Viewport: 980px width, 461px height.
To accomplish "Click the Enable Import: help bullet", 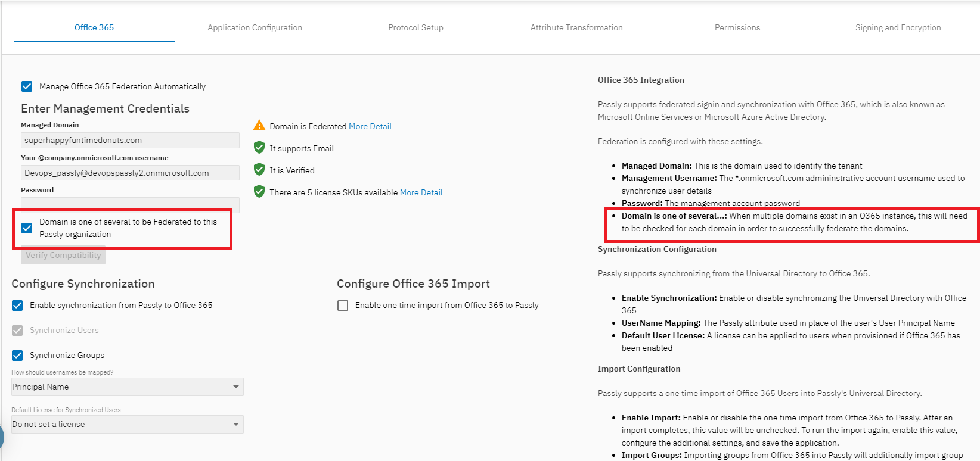I will point(789,430).
